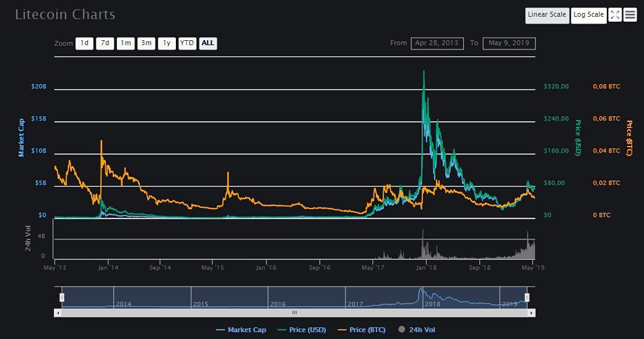Click the Sep '14 x-axis label
This screenshot has height=339, width=644.
[160, 268]
